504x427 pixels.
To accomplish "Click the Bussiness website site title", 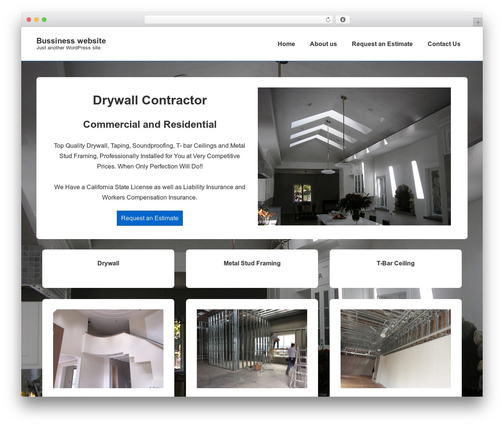I will [71, 41].
